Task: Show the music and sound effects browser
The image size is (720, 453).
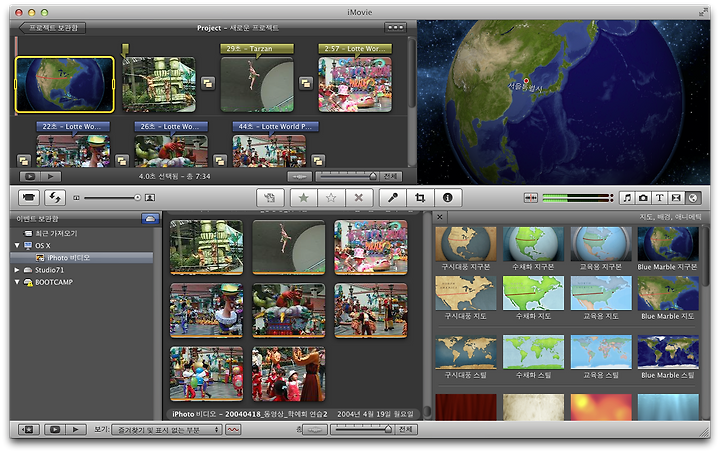Action: 627,198
